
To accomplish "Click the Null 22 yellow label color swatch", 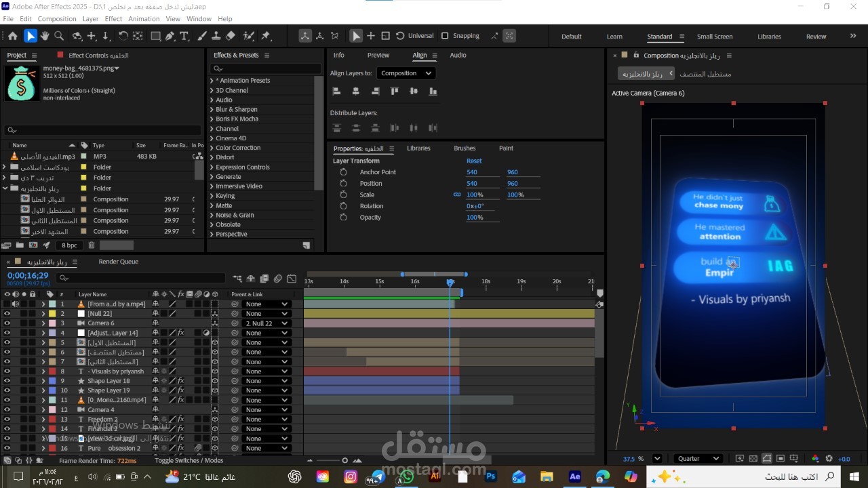I will (52, 314).
